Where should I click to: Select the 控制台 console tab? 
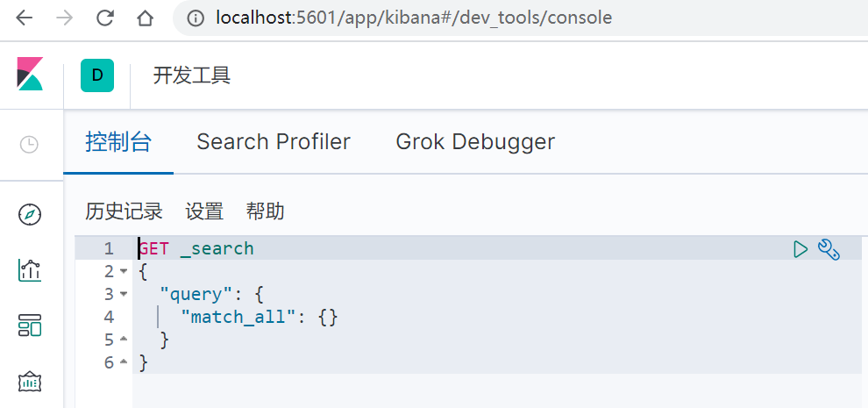click(118, 142)
